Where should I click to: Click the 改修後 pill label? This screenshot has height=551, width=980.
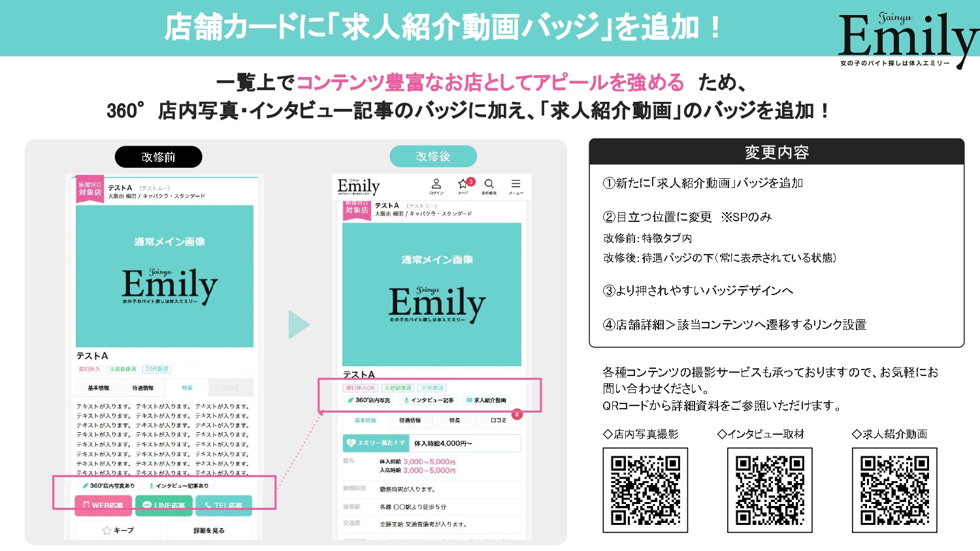coord(433,157)
